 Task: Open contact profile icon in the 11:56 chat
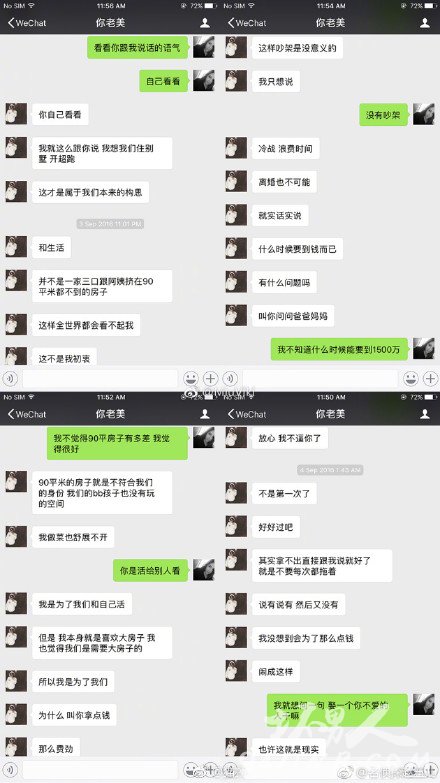[x=205, y=23]
